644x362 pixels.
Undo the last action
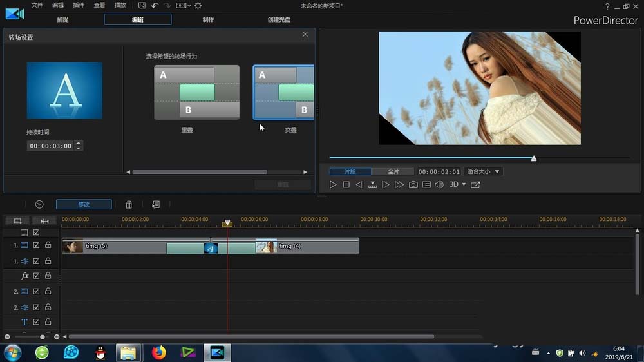click(155, 6)
